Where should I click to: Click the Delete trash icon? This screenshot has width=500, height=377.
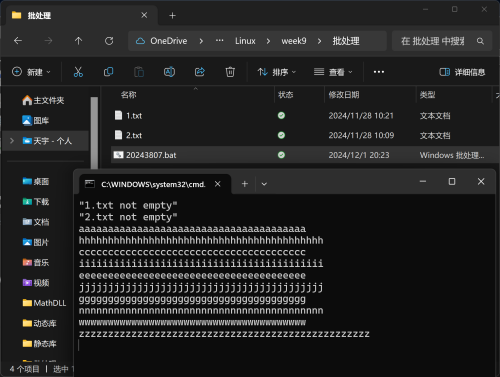point(230,72)
